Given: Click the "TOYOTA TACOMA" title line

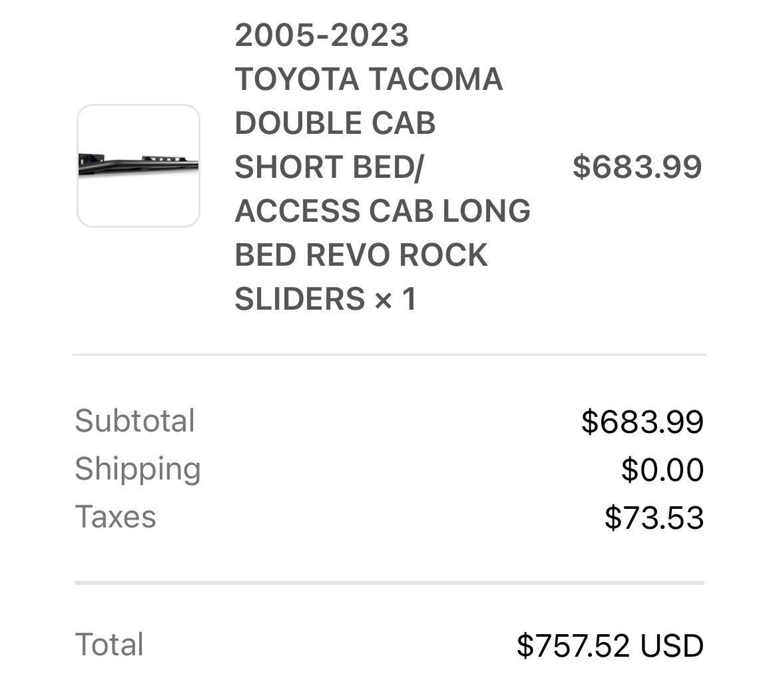Looking at the screenshot, I should (369, 79).
